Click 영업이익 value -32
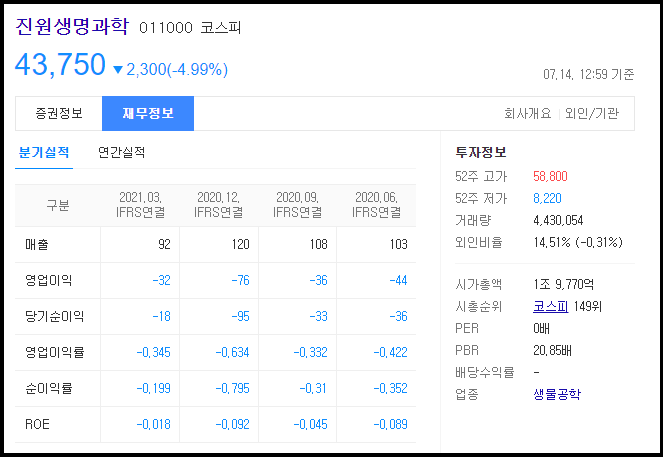Screen dimensions: 663x457 coord(162,280)
